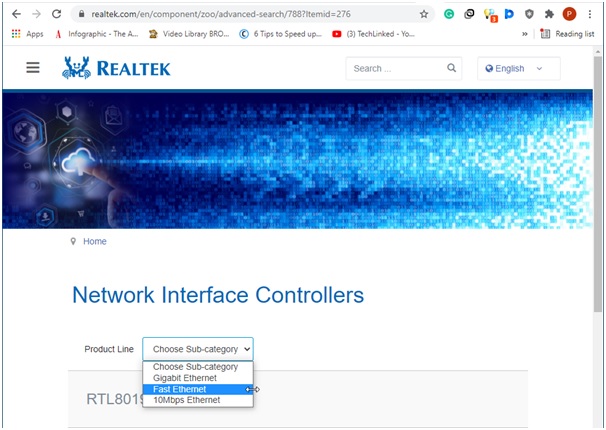
Task: Open the Video Library BRO bookmark
Action: 189,34
